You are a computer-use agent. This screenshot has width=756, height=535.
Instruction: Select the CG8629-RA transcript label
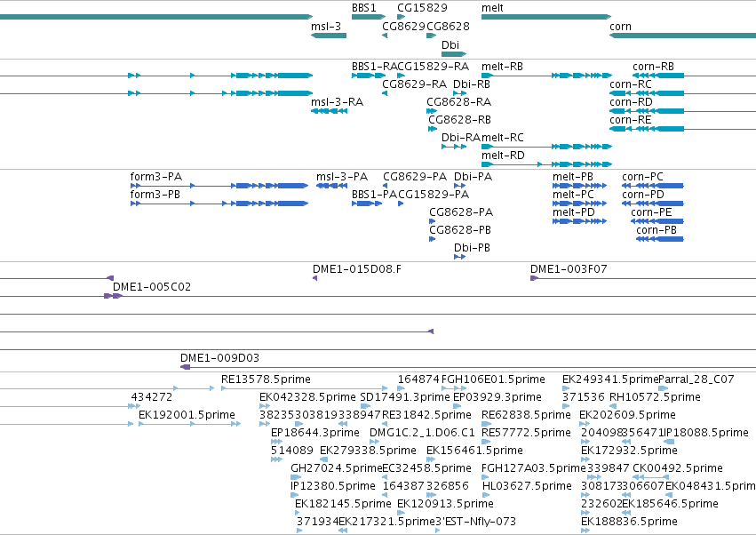tap(414, 84)
